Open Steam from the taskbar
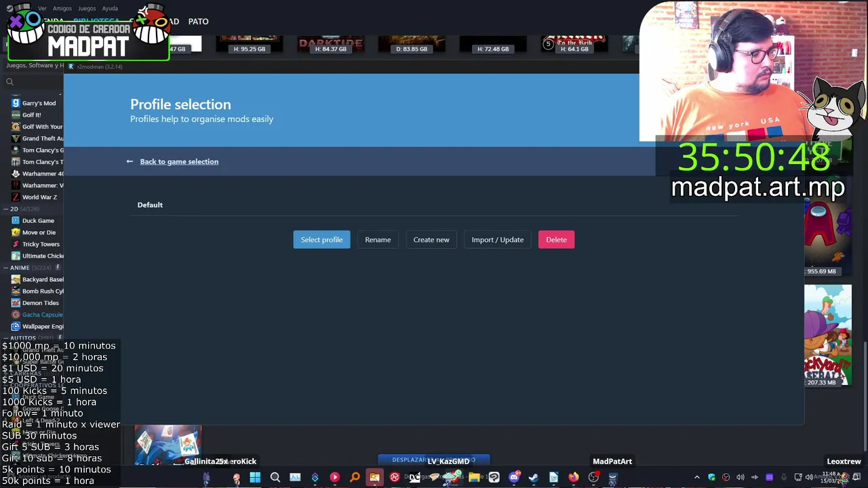The width and height of the screenshot is (868, 488). tap(534, 477)
